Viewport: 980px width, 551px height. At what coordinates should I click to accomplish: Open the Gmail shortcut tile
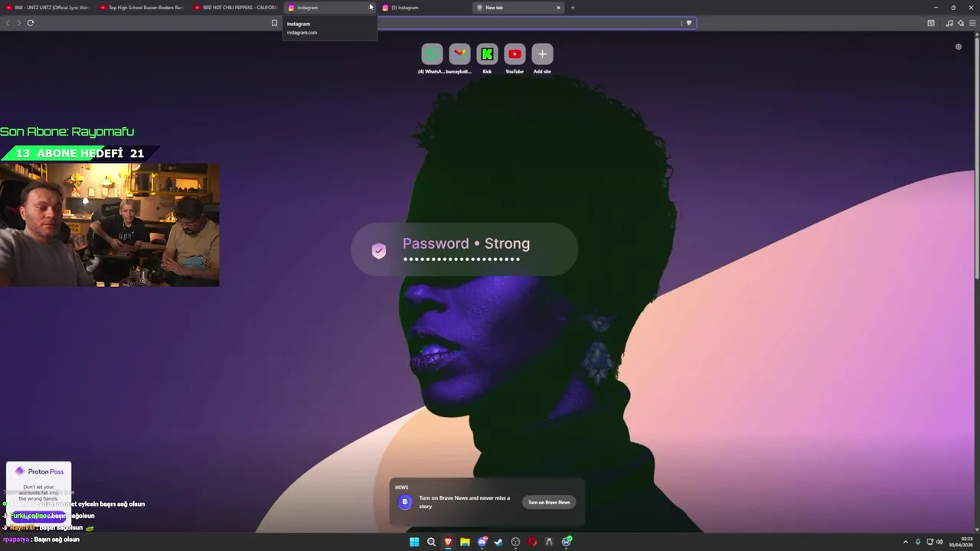[459, 54]
